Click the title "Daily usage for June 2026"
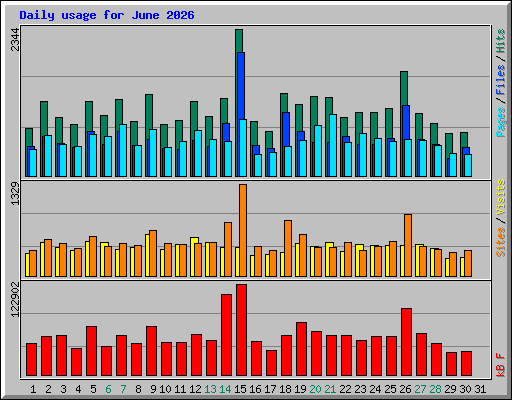512x400 pixels. click(107, 15)
